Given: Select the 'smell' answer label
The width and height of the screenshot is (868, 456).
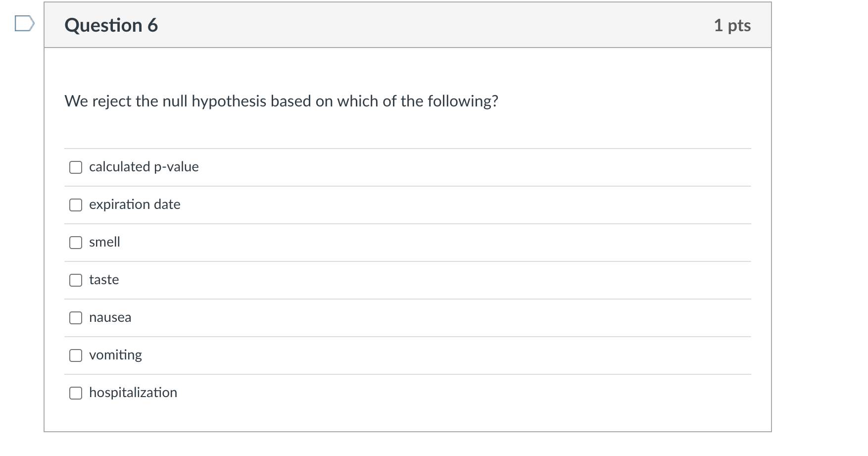Looking at the screenshot, I should [104, 242].
